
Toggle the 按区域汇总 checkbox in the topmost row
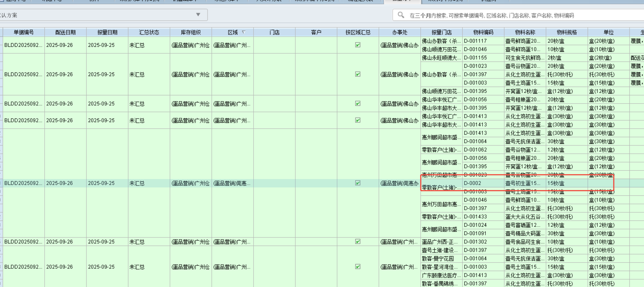click(x=358, y=45)
